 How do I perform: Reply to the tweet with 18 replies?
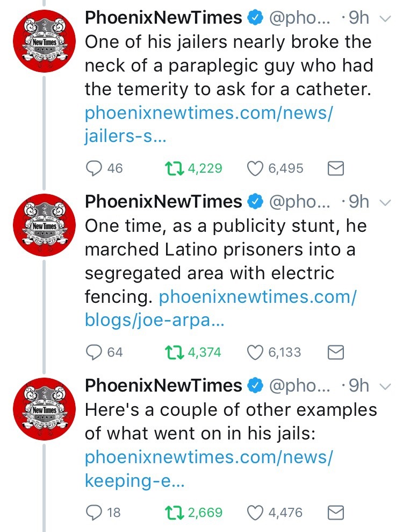(95, 512)
